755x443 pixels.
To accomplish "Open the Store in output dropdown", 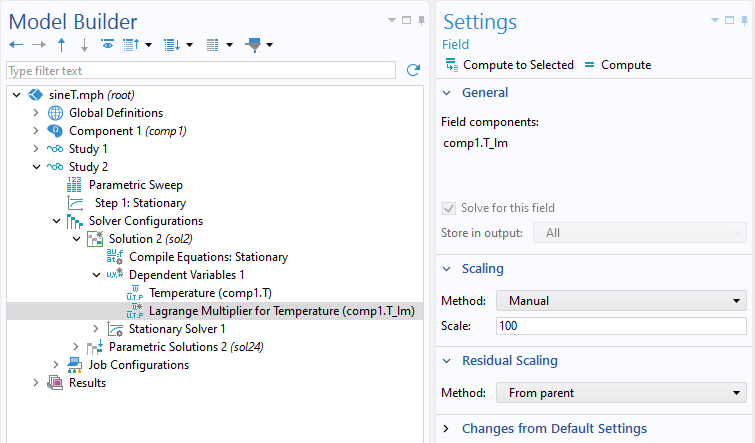I will click(x=640, y=233).
